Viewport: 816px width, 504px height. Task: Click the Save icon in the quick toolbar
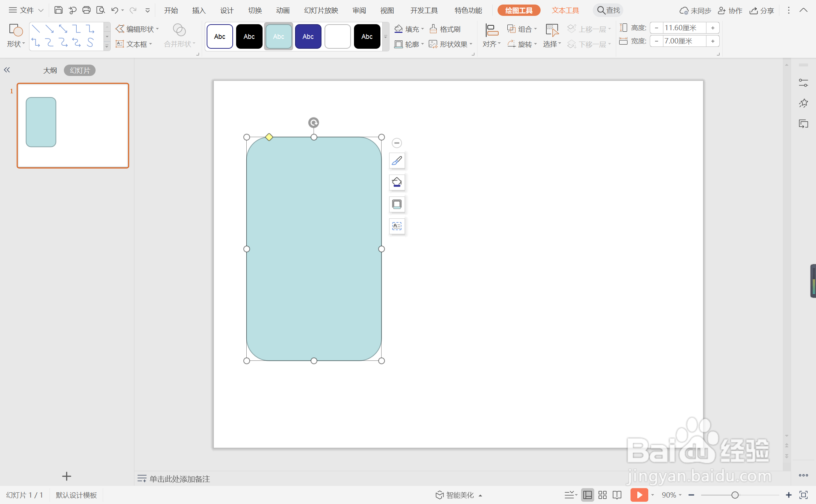(x=58, y=10)
